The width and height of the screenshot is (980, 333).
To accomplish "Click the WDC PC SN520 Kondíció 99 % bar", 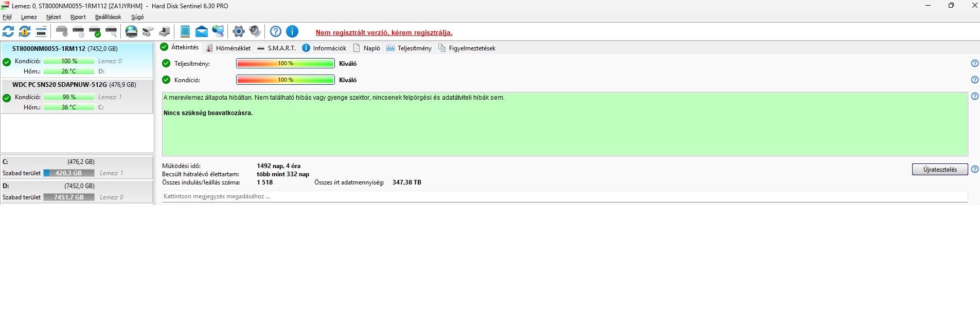I will pyautogui.click(x=69, y=97).
